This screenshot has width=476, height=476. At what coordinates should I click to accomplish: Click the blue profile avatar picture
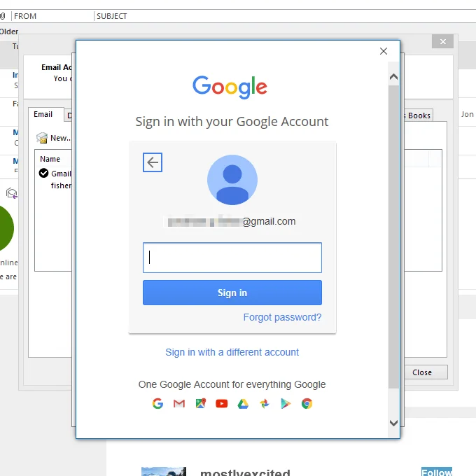tap(232, 180)
